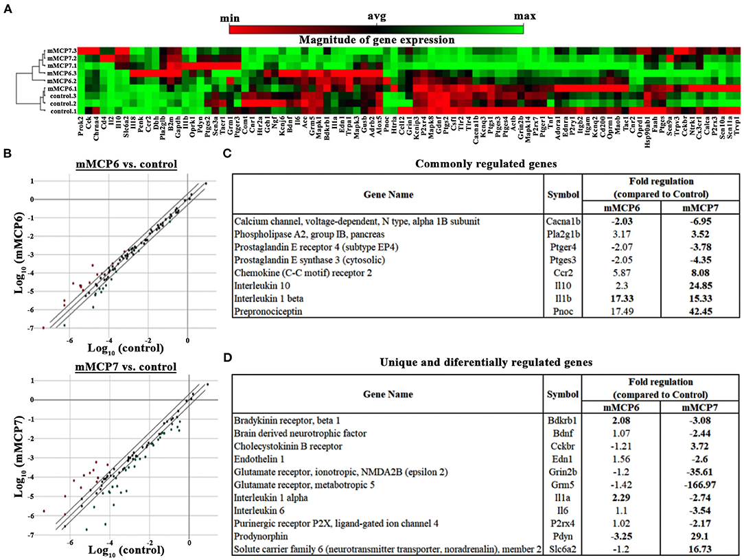Select the 'mMCP7 vs. control' plot title

click(x=126, y=367)
